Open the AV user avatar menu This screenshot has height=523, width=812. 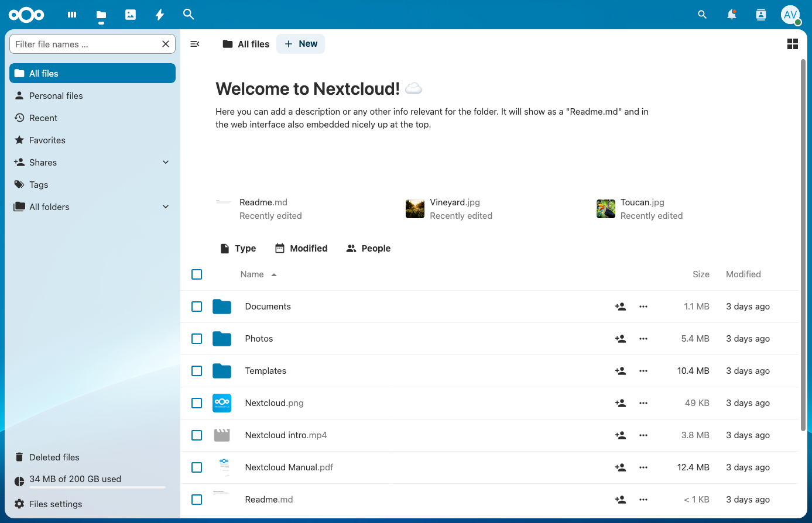790,15
